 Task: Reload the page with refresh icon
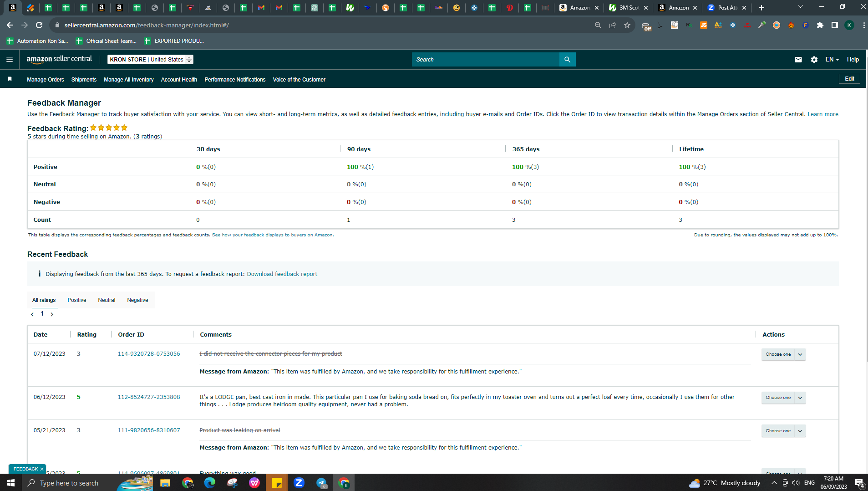tap(40, 25)
